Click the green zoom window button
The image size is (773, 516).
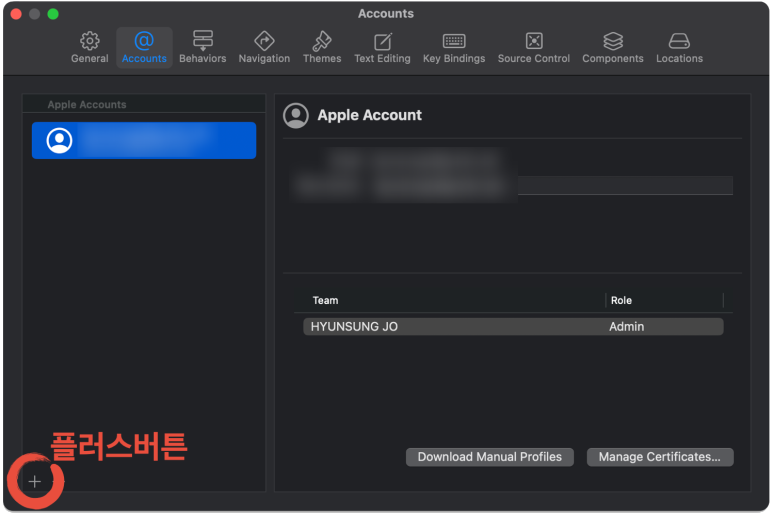coord(53,14)
